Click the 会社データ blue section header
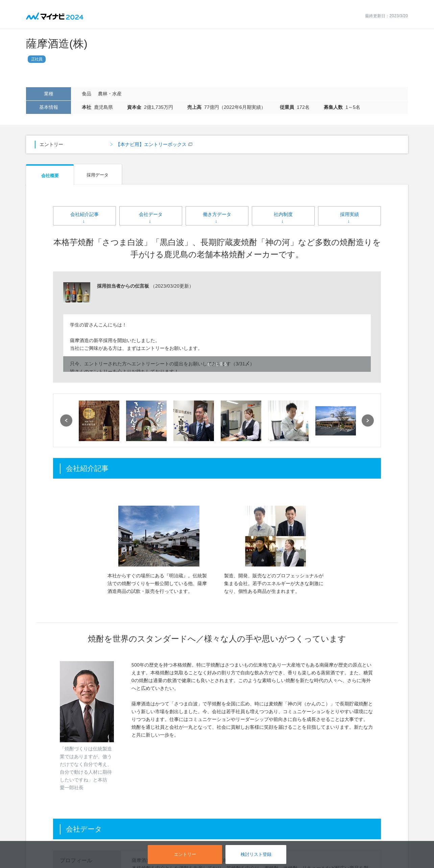This screenshot has width=434, height=868. coord(217,829)
